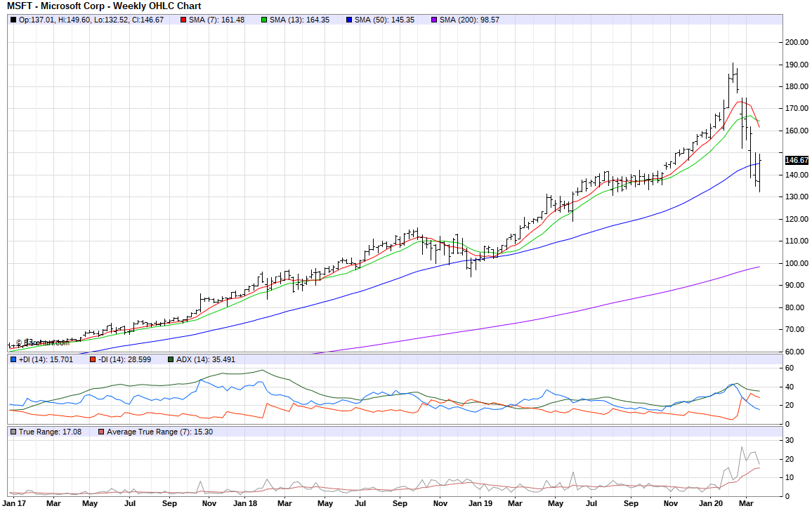The image size is (812, 525).
Task: Click the black OHLC legend swatch
Action: [x=13, y=20]
